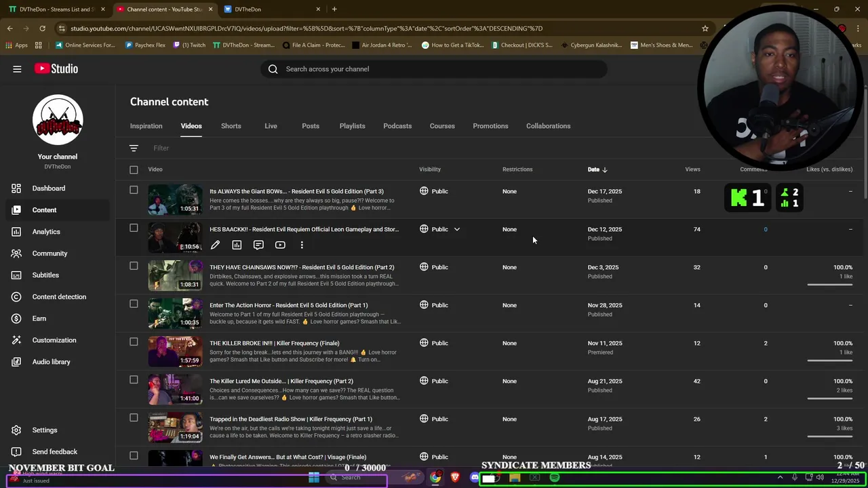Switch to the Posts tab
Viewport: 868px width, 488px height.
click(311, 126)
